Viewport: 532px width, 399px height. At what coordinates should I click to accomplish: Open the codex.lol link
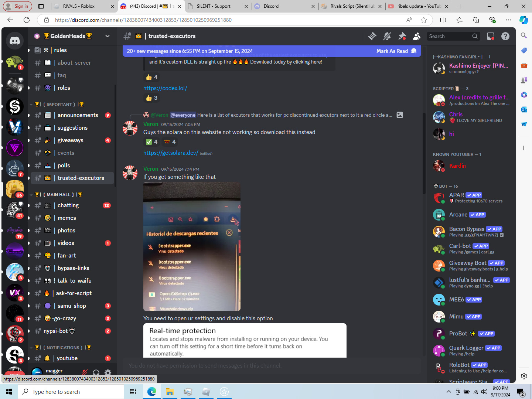[165, 88]
